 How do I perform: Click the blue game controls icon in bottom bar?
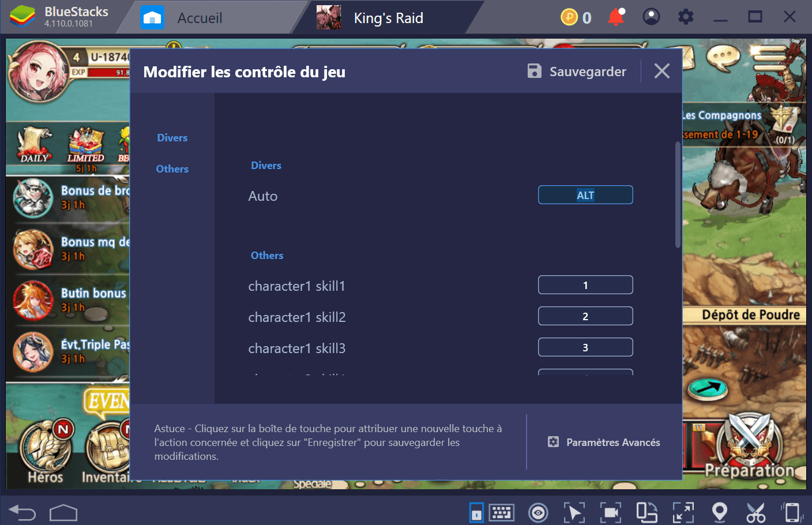(x=476, y=512)
